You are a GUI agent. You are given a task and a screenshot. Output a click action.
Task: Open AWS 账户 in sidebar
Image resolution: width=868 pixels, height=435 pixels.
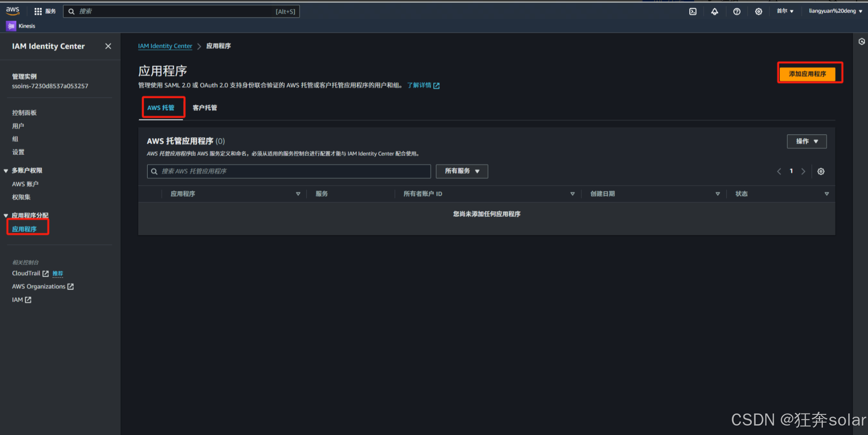(25, 184)
